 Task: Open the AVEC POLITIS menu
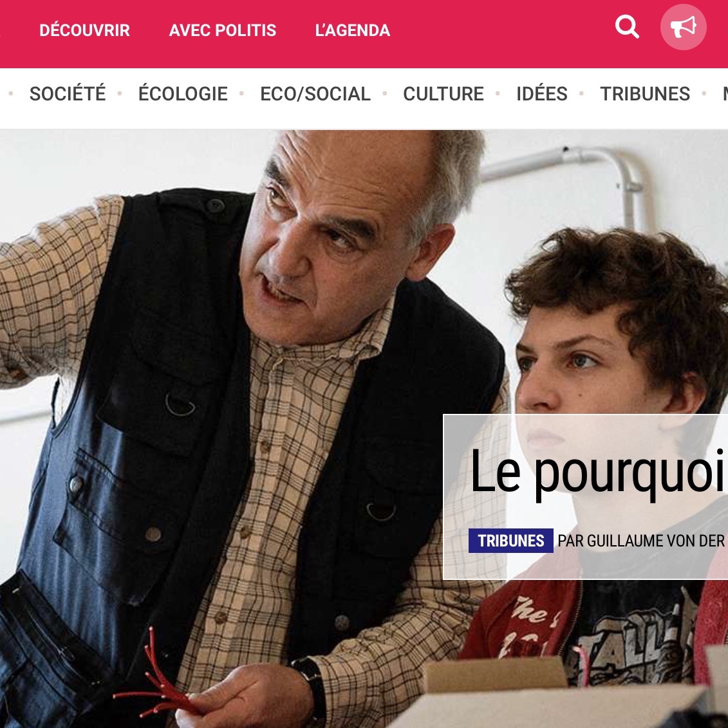click(x=223, y=31)
